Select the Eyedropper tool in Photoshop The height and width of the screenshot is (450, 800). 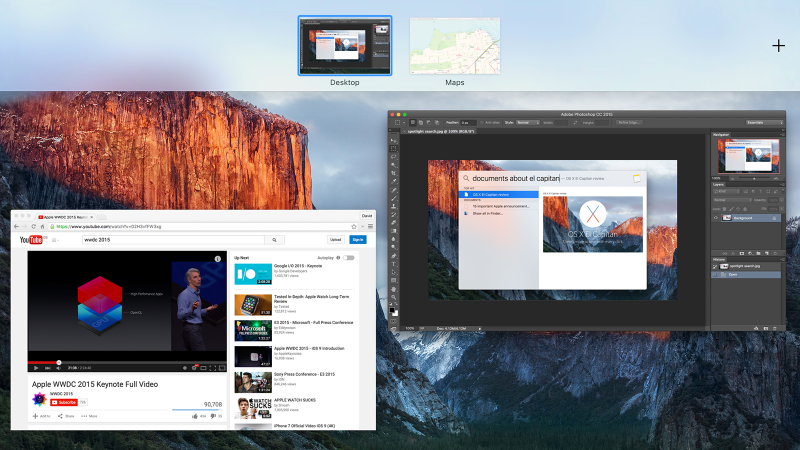point(393,181)
